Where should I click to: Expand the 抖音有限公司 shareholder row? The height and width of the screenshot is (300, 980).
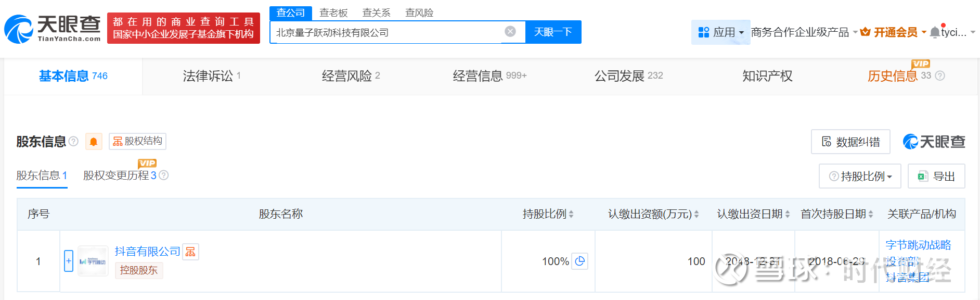(x=69, y=261)
